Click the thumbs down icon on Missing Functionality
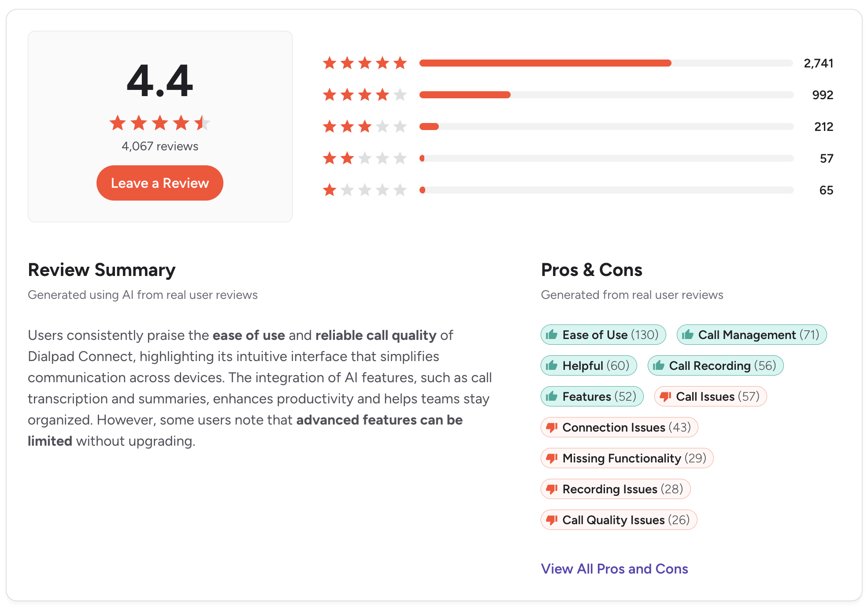868x611 pixels. pyautogui.click(x=552, y=458)
